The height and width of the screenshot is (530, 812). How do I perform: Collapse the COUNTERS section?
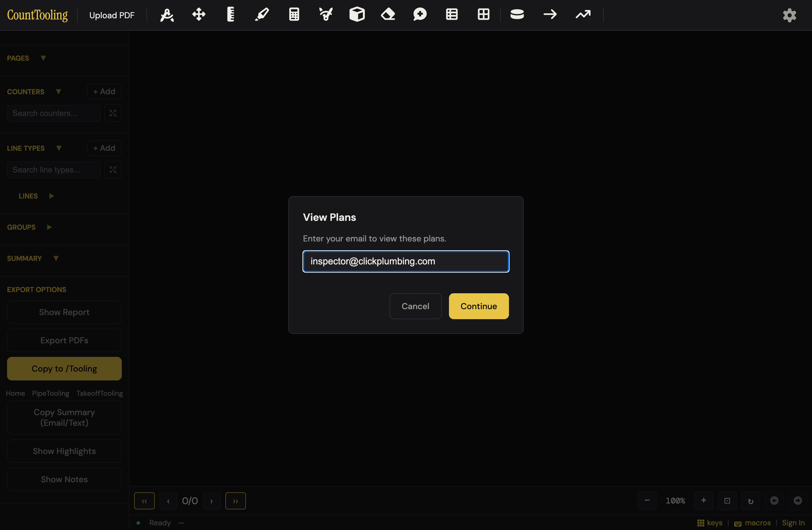pyautogui.click(x=58, y=92)
